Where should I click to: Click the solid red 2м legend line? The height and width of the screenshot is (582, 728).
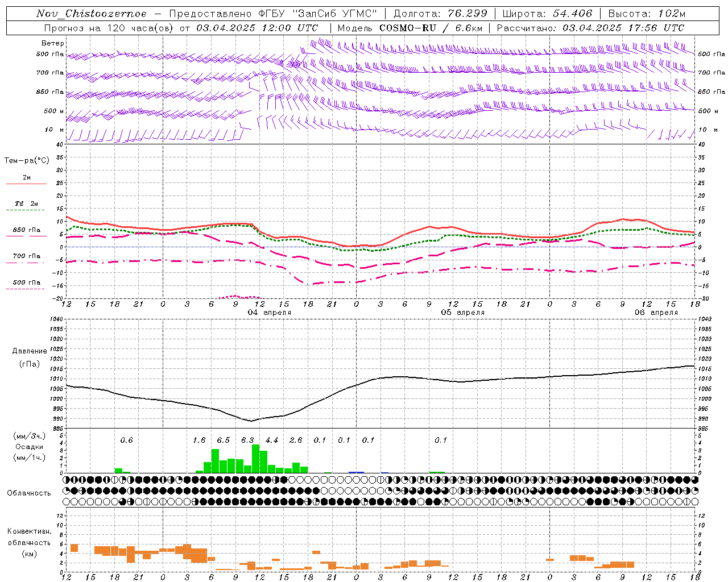point(26,184)
